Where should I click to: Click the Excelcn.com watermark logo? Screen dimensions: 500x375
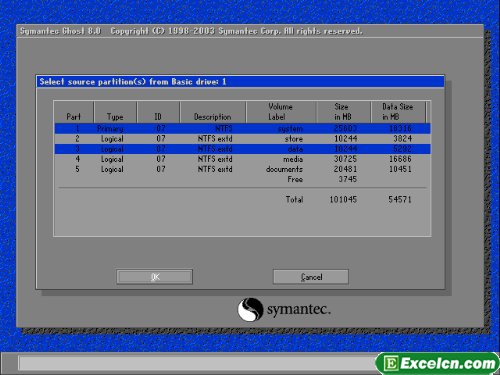pos(438,363)
